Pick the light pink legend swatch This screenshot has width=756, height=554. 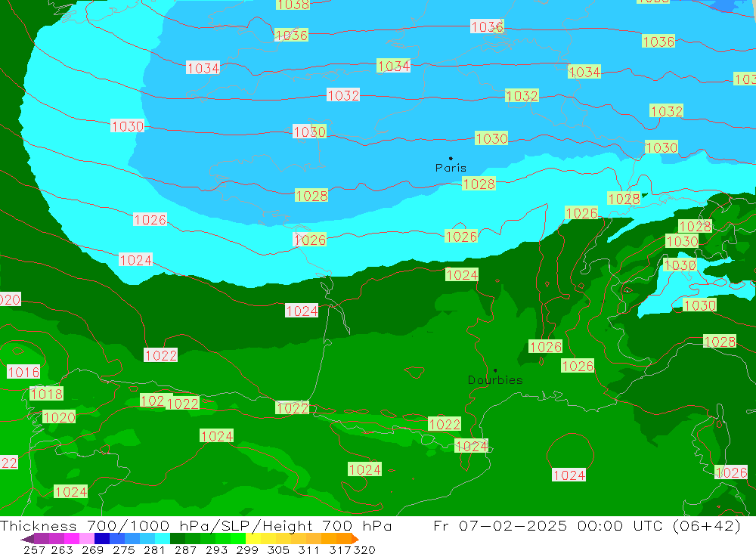(85, 539)
